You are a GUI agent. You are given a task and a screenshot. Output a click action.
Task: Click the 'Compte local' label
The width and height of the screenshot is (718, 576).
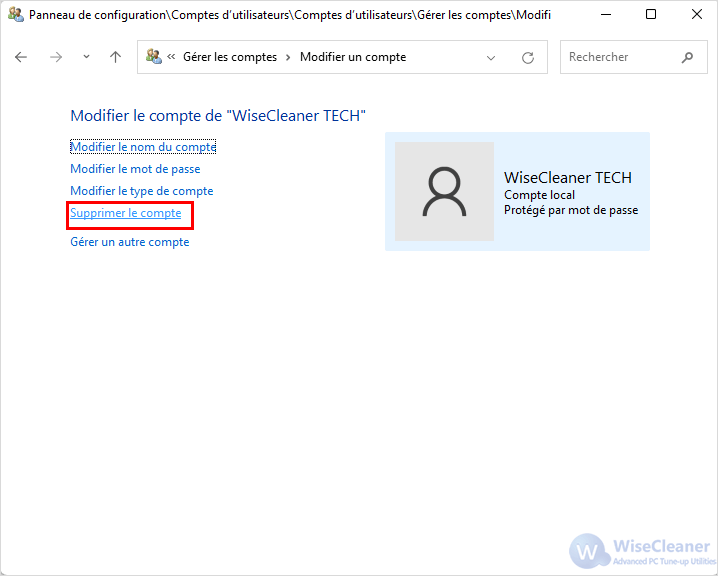539,195
